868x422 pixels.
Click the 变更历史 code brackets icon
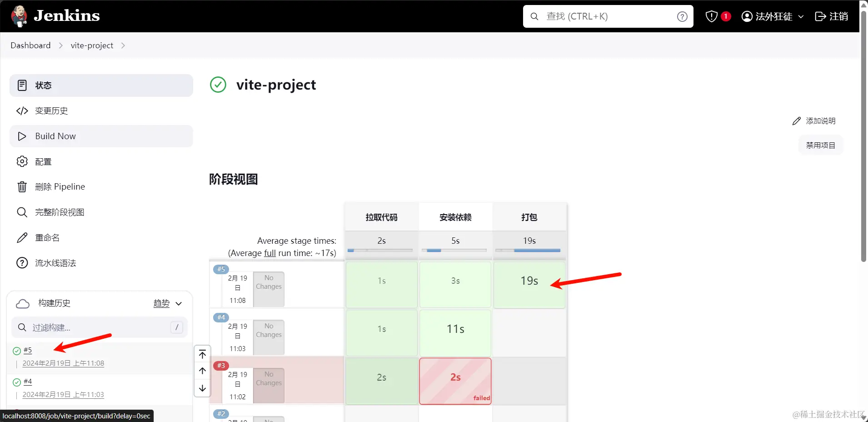coord(22,111)
